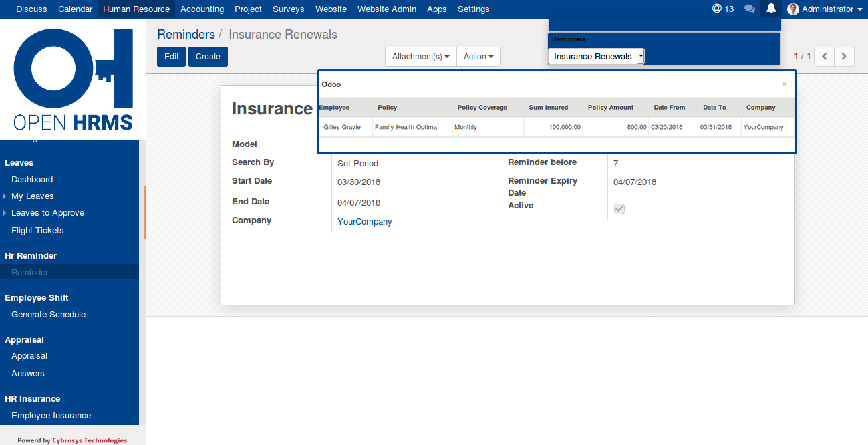Open the YourCompany link in the form
Viewport: 868px width, 445px height.
364,221
